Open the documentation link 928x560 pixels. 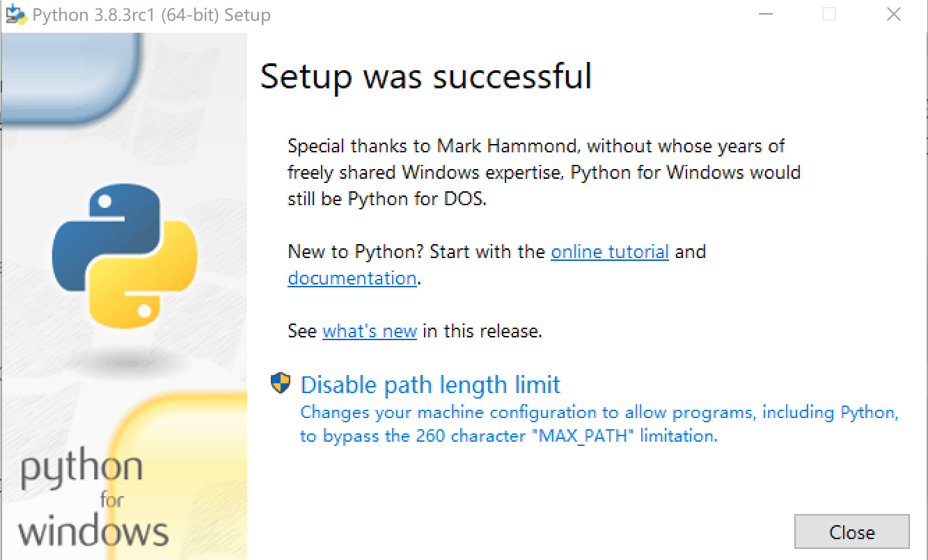coord(352,278)
